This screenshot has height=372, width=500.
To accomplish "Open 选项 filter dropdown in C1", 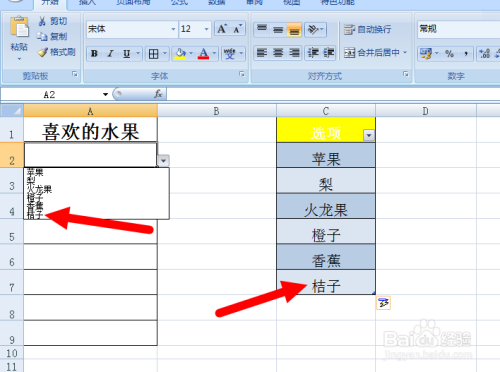I will pos(369,135).
